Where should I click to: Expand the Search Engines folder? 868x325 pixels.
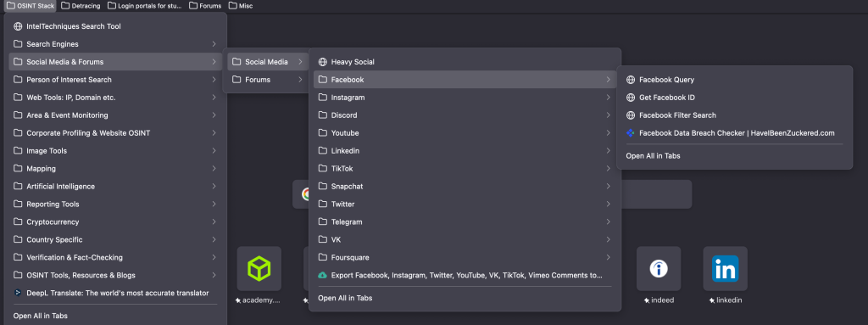tap(115, 44)
